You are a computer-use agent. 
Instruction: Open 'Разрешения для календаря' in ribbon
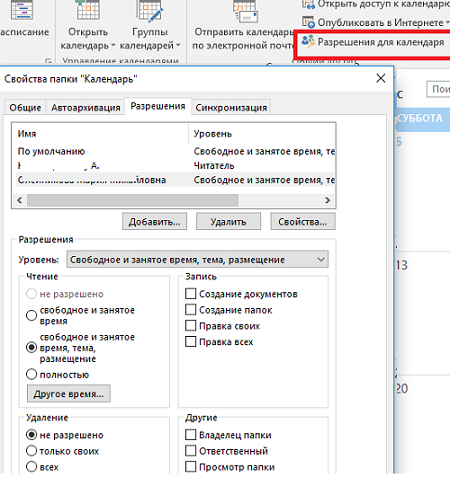point(373,42)
